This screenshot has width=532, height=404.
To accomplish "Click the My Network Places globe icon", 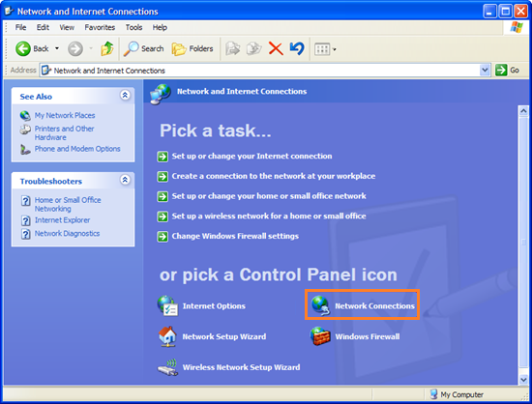I will coord(25,116).
